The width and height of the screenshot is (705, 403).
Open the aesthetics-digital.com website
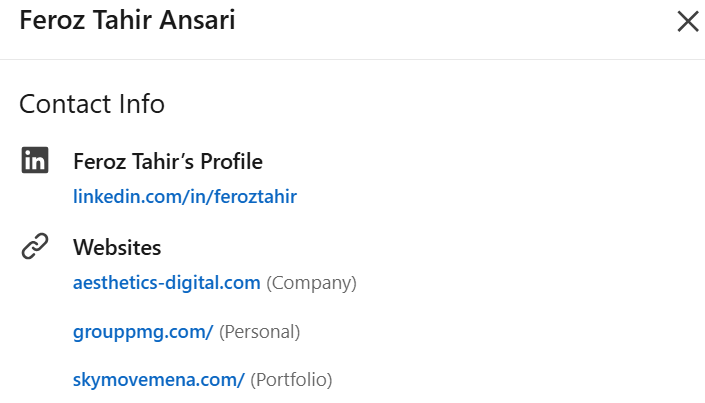pos(167,283)
